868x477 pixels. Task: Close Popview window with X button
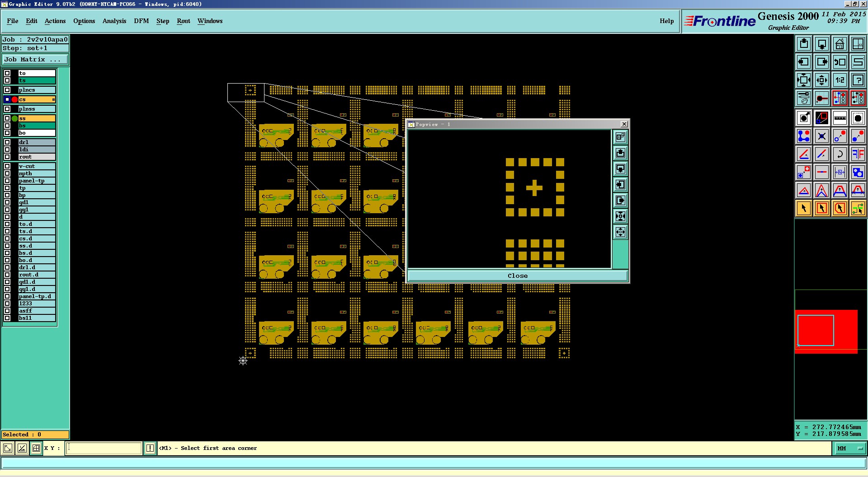(624, 124)
